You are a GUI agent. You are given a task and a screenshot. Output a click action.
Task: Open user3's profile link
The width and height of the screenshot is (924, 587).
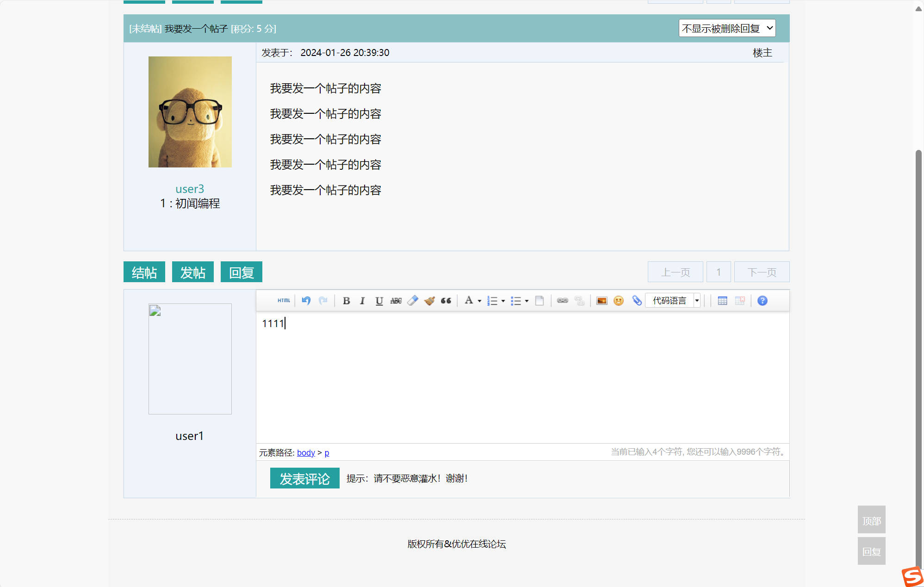pyautogui.click(x=189, y=189)
